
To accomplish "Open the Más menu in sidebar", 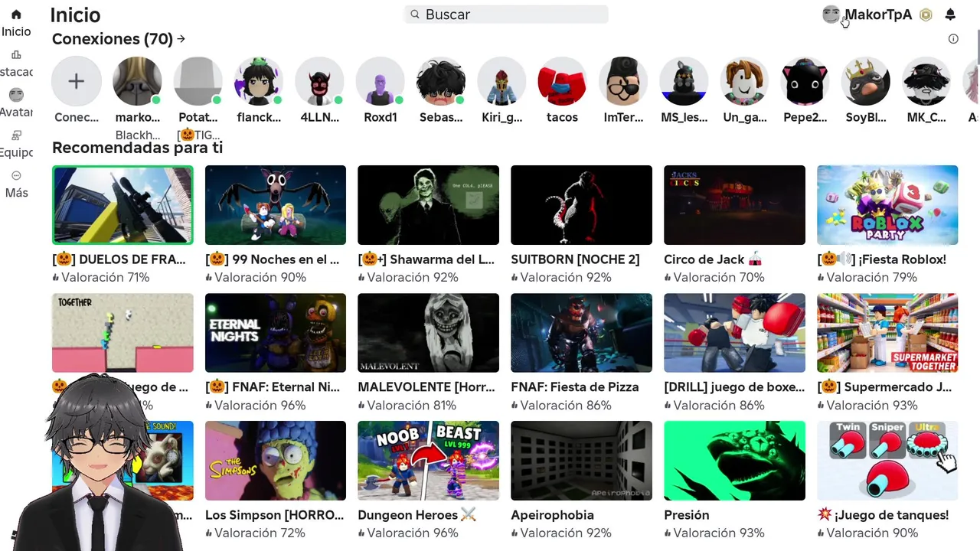I will click(x=16, y=176).
